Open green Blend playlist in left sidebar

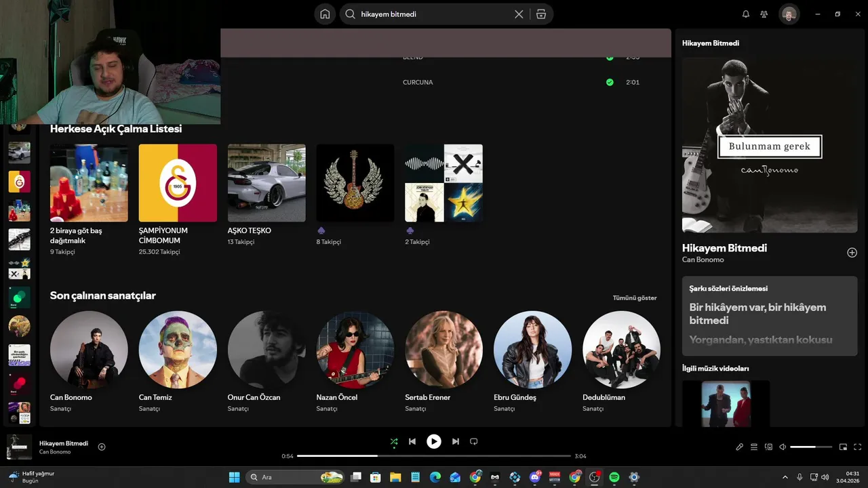(19, 298)
